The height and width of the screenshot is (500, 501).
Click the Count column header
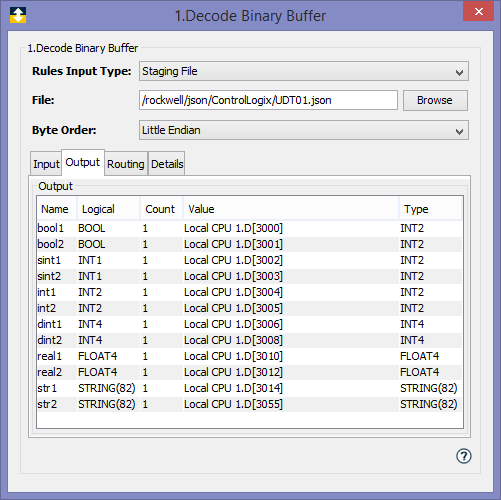161,209
